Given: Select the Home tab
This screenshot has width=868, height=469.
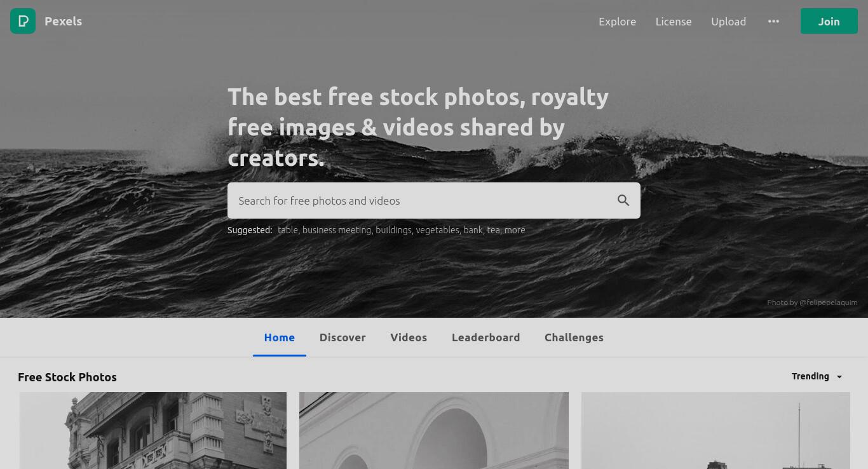Looking at the screenshot, I should click(280, 337).
